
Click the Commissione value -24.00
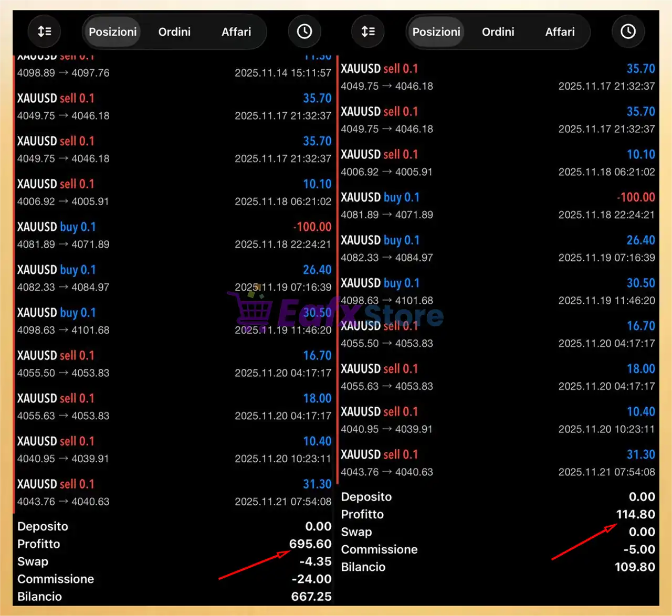click(x=311, y=579)
